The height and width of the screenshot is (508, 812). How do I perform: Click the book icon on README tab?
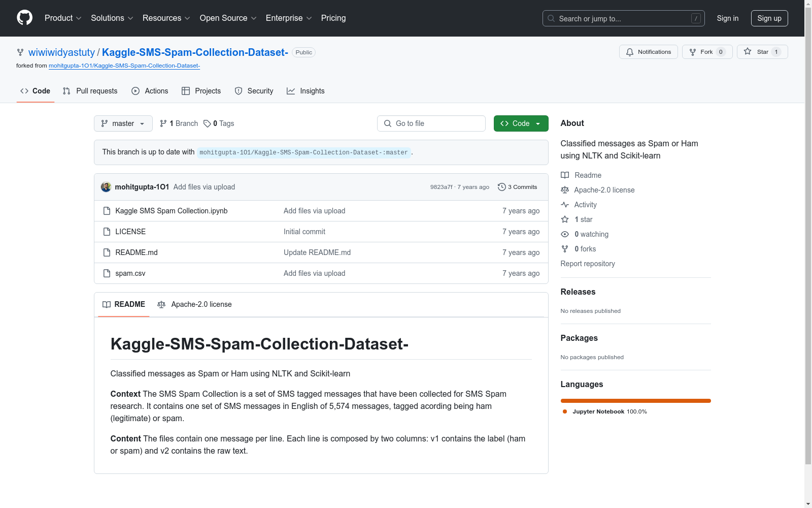pos(107,304)
